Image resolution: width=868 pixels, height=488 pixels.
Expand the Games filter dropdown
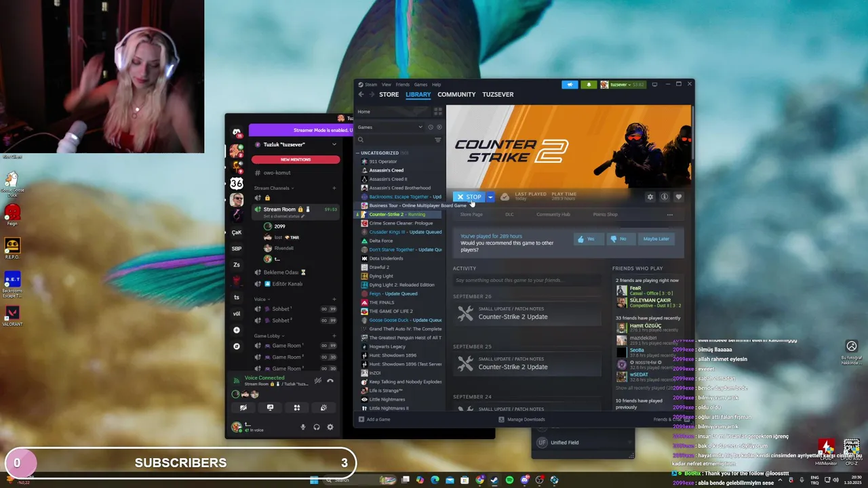tap(391, 127)
